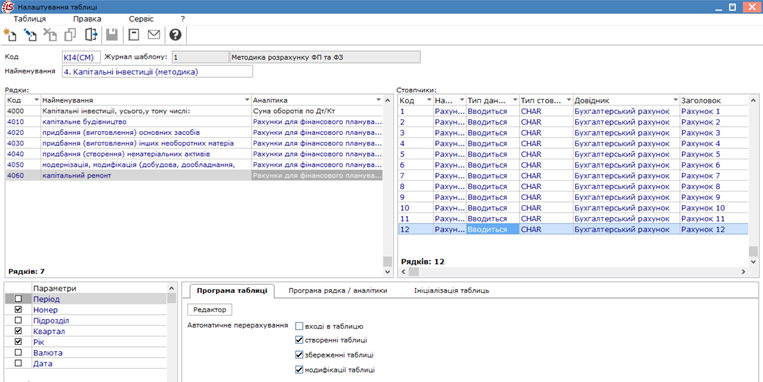Viewport: 763px width, 382px height.
Task: Uncheck the Рік parameter checkbox
Action: (18, 342)
